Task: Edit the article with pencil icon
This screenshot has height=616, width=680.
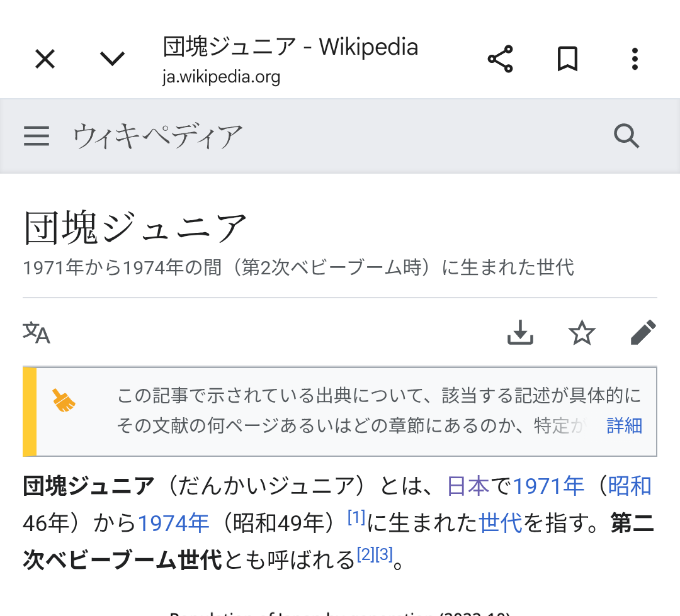Action: click(x=643, y=333)
